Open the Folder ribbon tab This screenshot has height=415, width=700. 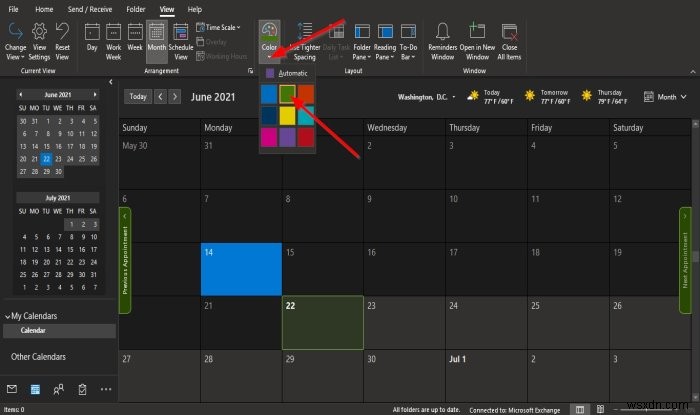(x=136, y=9)
